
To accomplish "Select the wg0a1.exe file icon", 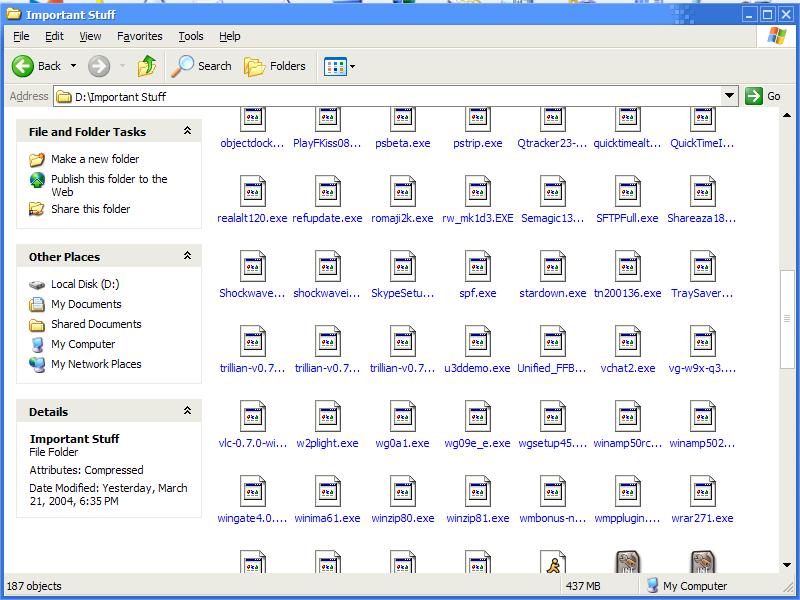I will click(403, 416).
